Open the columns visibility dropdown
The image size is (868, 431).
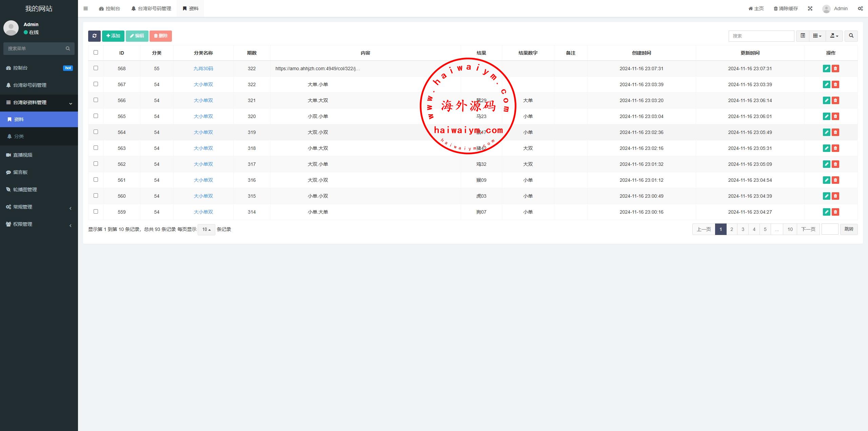click(817, 36)
